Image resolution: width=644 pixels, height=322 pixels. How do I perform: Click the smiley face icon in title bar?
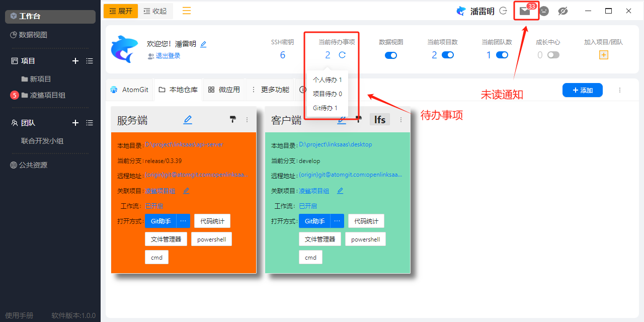[544, 11]
